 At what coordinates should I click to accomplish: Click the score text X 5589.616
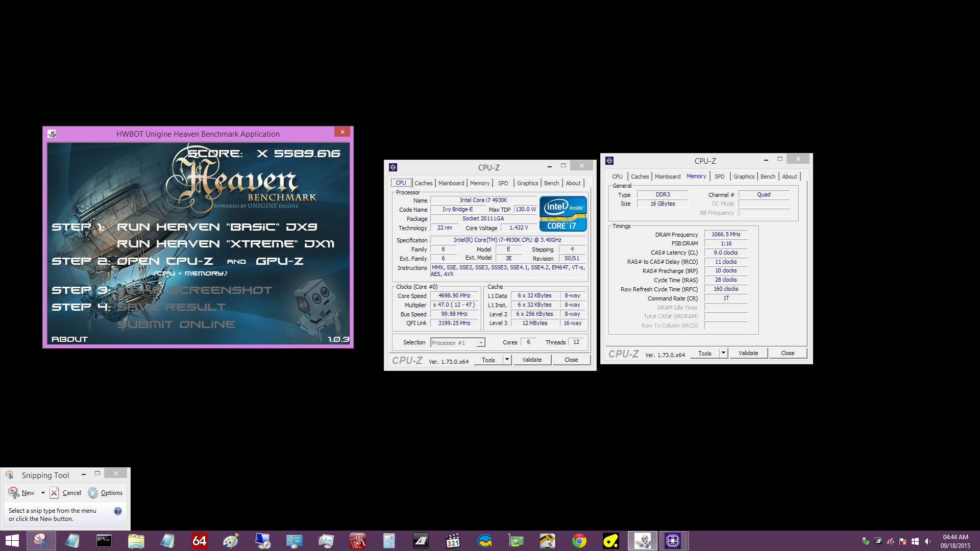pyautogui.click(x=298, y=154)
